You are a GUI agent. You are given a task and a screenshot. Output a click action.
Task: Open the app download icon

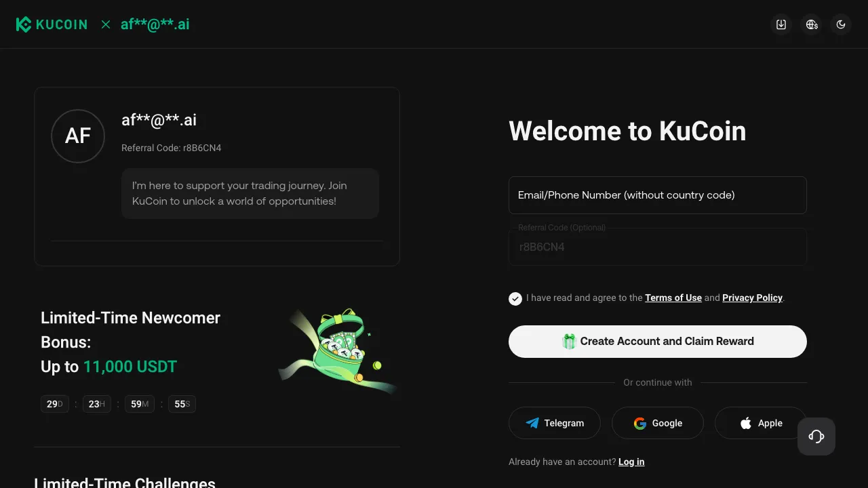(781, 24)
